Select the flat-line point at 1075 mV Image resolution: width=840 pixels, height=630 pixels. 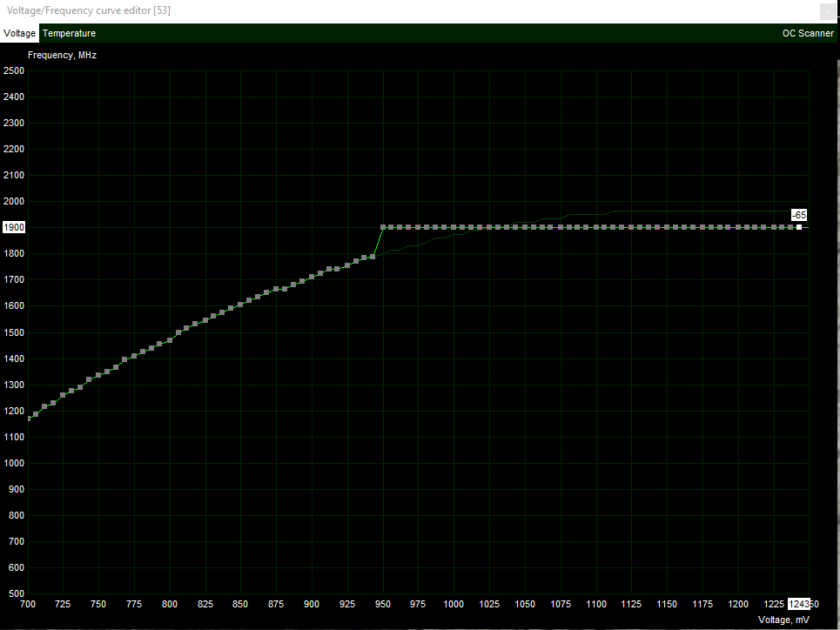pos(561,227)
